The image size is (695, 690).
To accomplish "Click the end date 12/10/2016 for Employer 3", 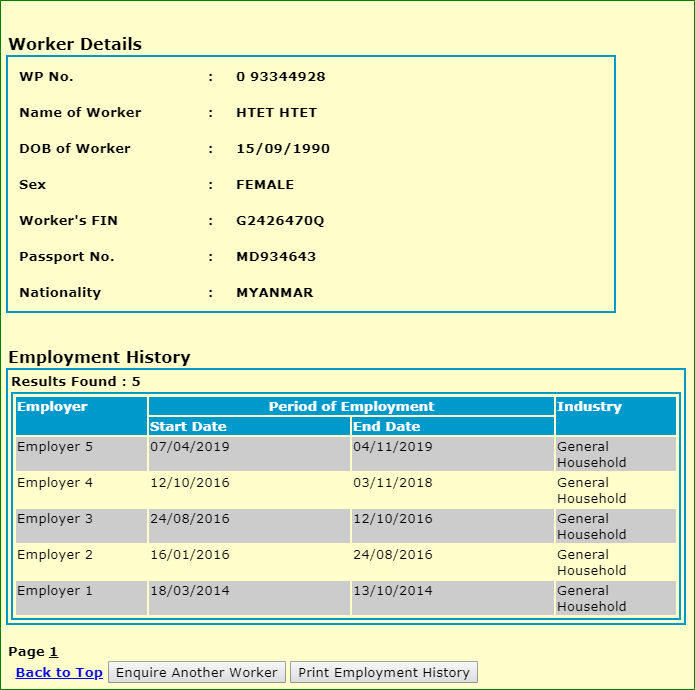I will (x=392, y=519).
